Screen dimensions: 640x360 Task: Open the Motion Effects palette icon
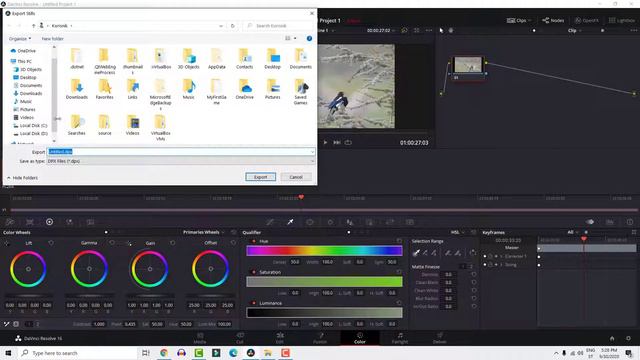[90, 222]
